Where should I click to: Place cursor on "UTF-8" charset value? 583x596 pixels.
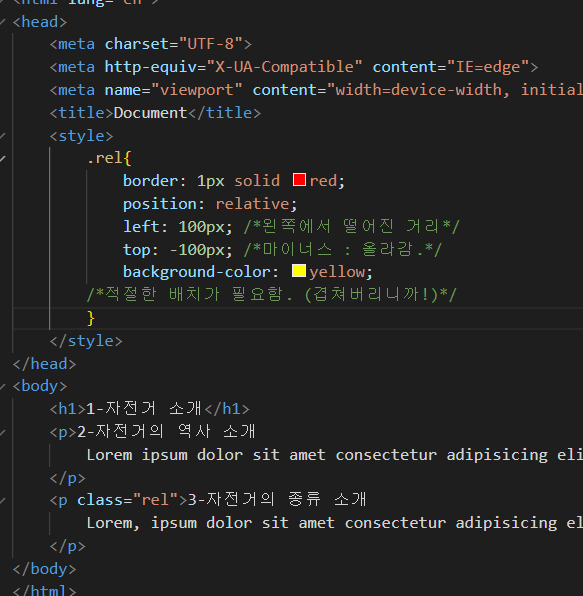[211, 44]
